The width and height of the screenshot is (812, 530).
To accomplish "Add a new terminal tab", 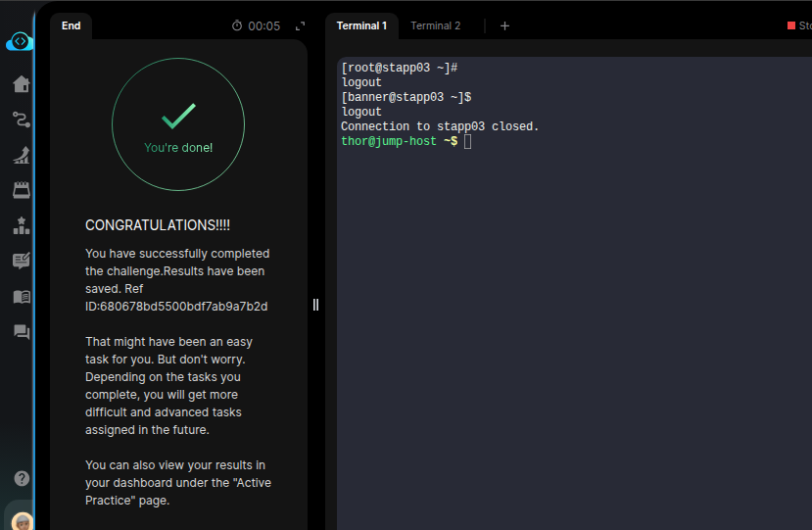I will (x=504, y=25).
